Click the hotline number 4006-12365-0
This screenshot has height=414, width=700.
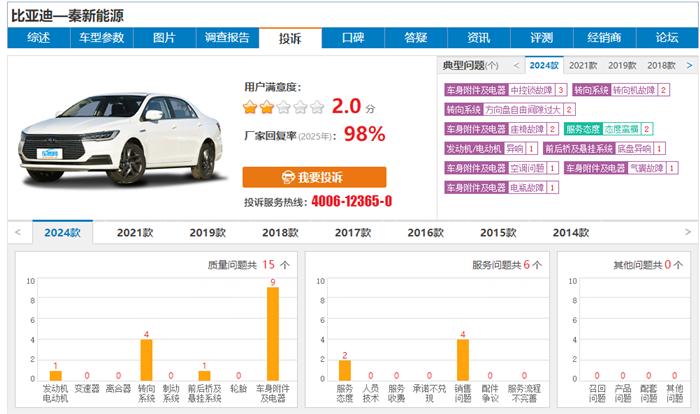(352, 201)
